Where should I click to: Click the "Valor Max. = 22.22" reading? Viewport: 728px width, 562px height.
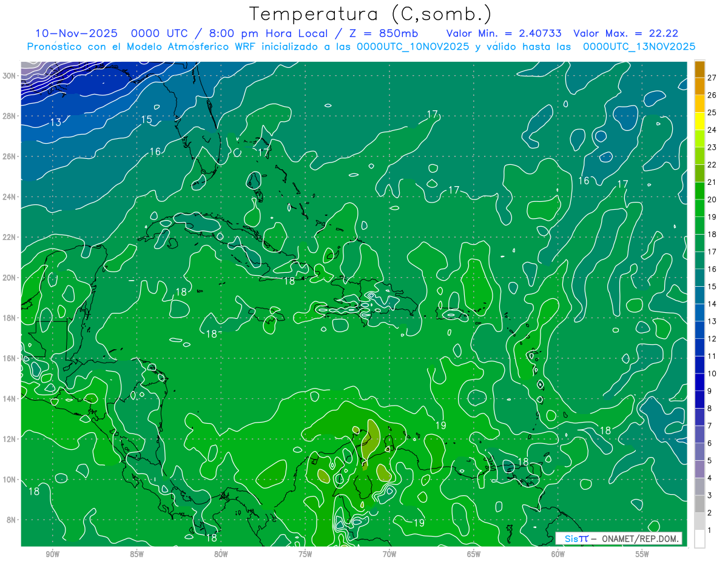625,33
